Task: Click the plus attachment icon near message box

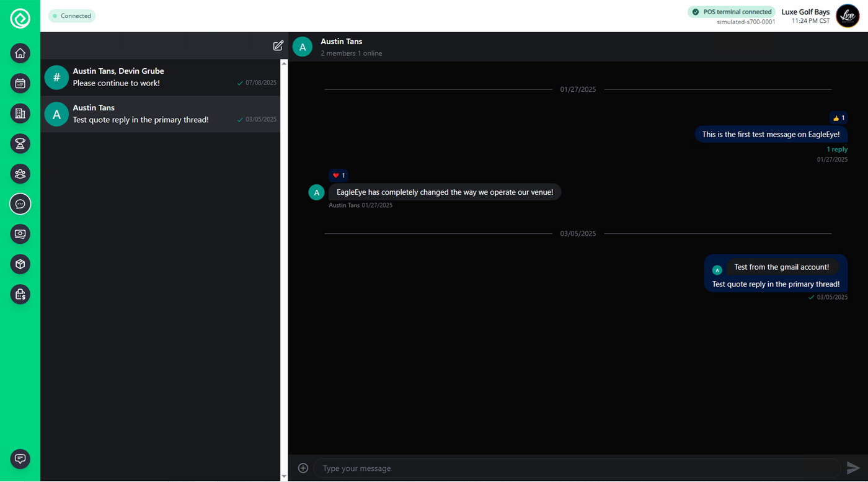Action: point(303,468)
